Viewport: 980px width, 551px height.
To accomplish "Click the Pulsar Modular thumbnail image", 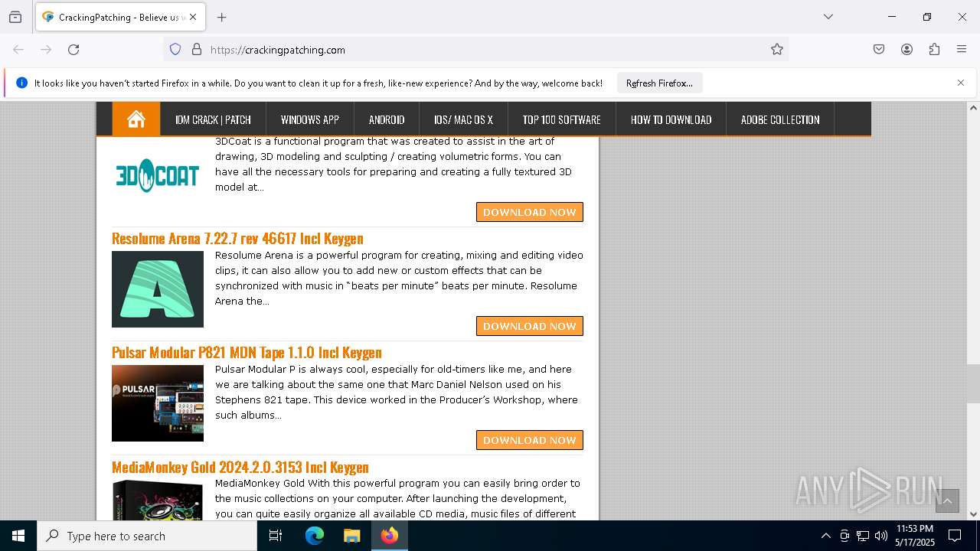I will pos(158,403).
